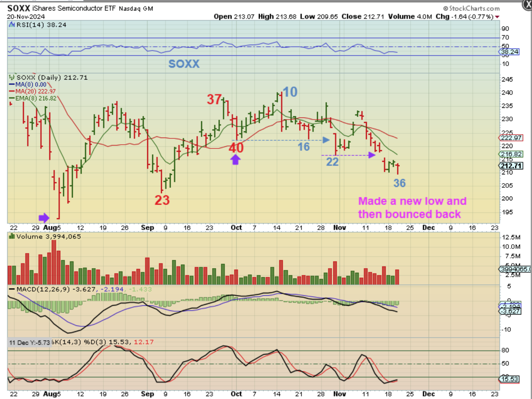
Task: Click the Chg -1.64 (-0.77%) value
Action: pyautogui.click(x=465, y=17)
